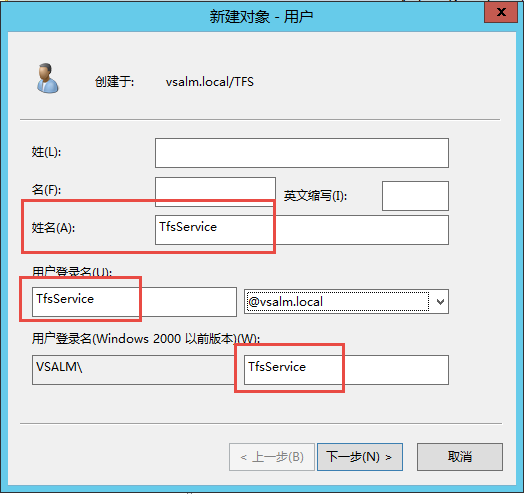Click the 创建于 label
Viewport: 524px width, 494px height.
[114, 82]
